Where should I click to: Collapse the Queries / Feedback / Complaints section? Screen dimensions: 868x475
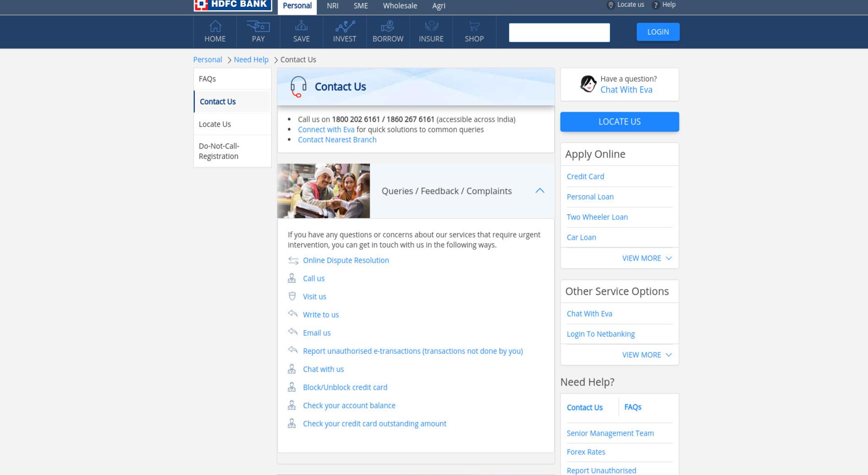pos(540,191)
